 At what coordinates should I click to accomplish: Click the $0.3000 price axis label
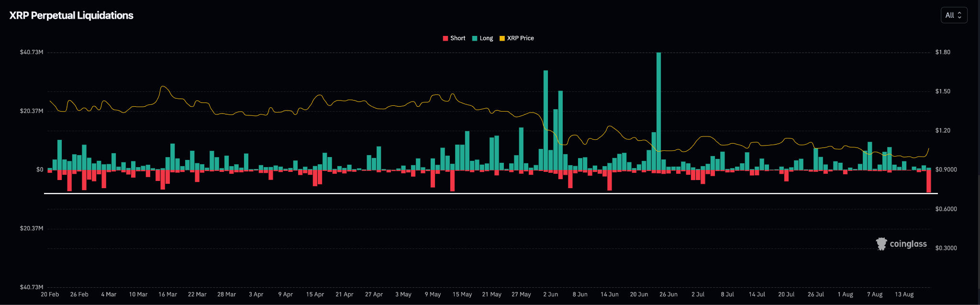click(946, 248)
